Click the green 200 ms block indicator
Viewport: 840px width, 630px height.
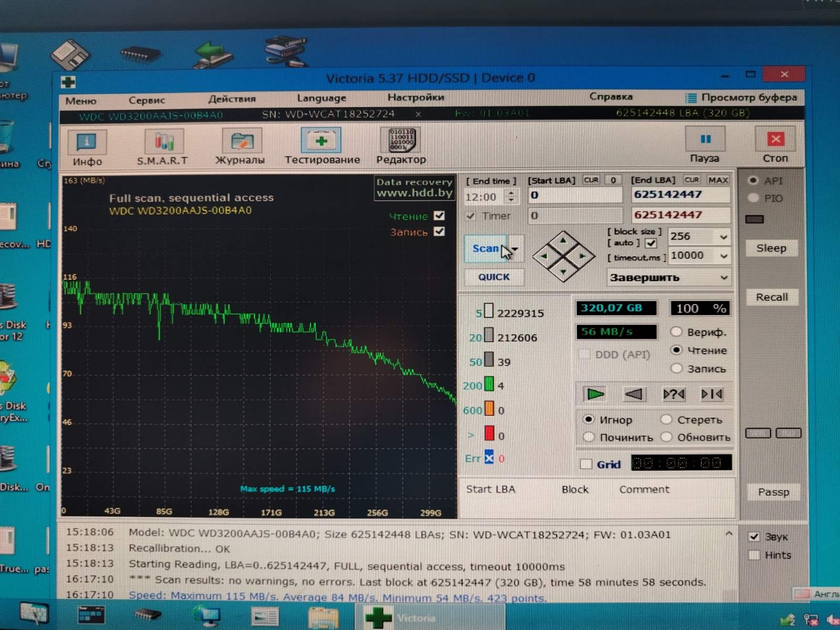(x=489, y=384)
